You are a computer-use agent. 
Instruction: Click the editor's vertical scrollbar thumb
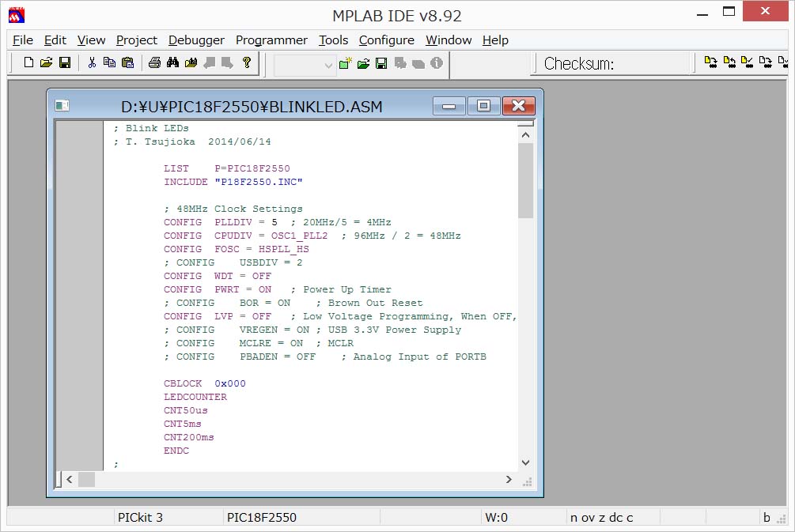coord(526,180)
